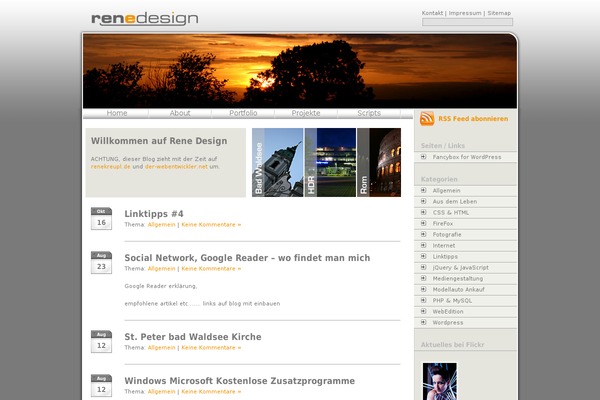Image resolution: width=600 pixels, height=400 pixels.
Task: Open the Impressum link
Action: (x=465, y=13)
